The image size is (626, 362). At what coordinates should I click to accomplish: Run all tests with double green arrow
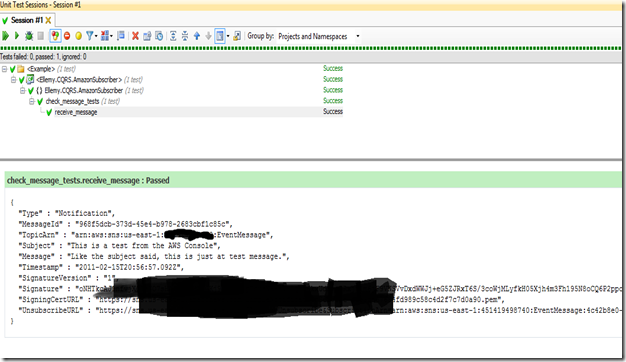pos(5,36)
